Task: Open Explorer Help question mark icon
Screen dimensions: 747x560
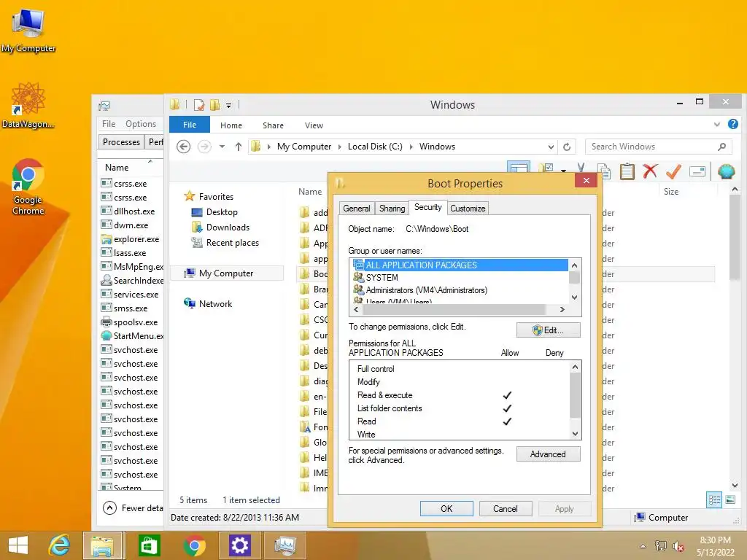Action: click(x=732, y=124)
